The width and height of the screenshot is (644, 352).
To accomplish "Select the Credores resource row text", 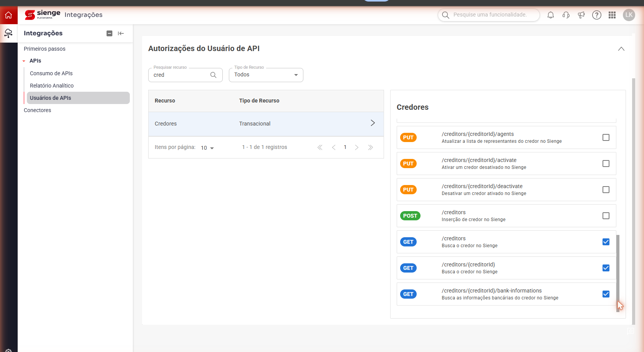I will click(166, 124).
